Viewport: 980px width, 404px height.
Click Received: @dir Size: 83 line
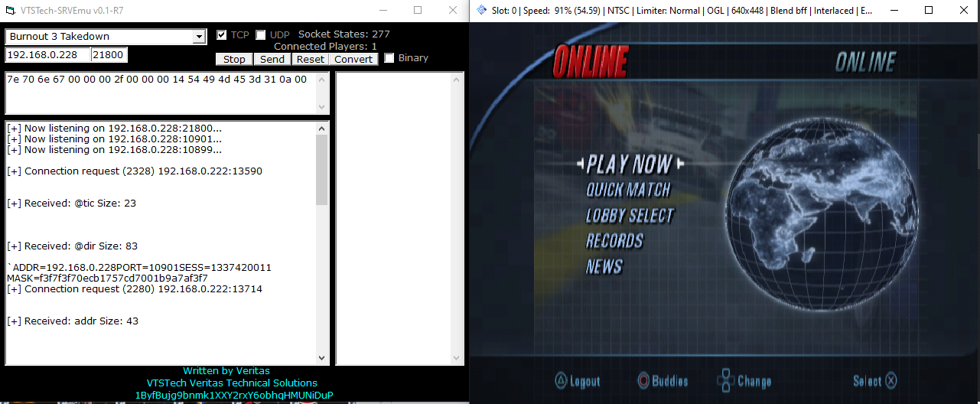coord(73,246)
